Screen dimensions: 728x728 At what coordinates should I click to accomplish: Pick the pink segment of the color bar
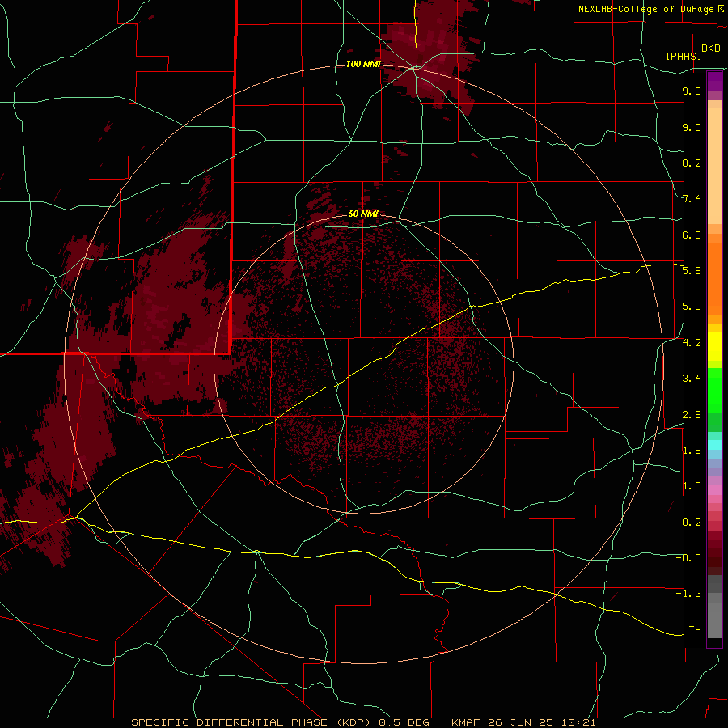[x=714, y=490]
